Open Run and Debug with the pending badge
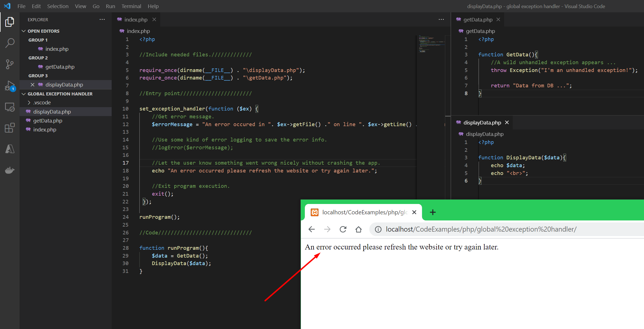 point(9,86)
